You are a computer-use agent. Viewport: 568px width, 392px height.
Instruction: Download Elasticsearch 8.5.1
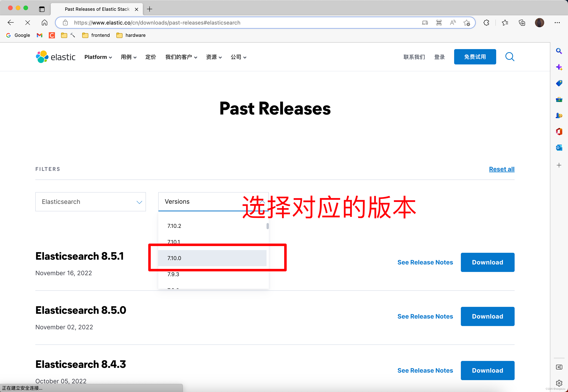point(487,262)
